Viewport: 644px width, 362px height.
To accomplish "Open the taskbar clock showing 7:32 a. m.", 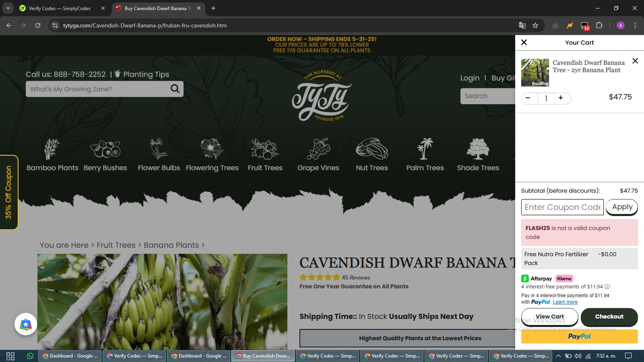I will [x=606, y=356].
